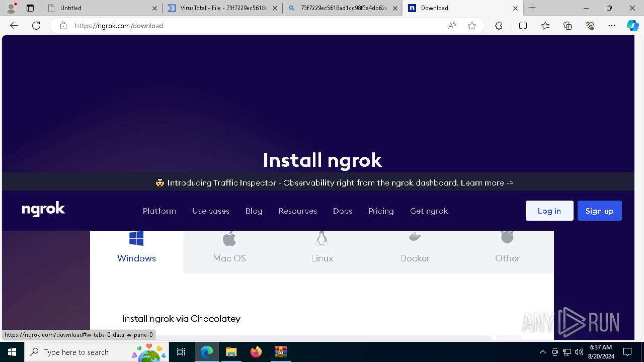
Task: Open File Explorer from taskbar
Action: (x=231, y=352)
